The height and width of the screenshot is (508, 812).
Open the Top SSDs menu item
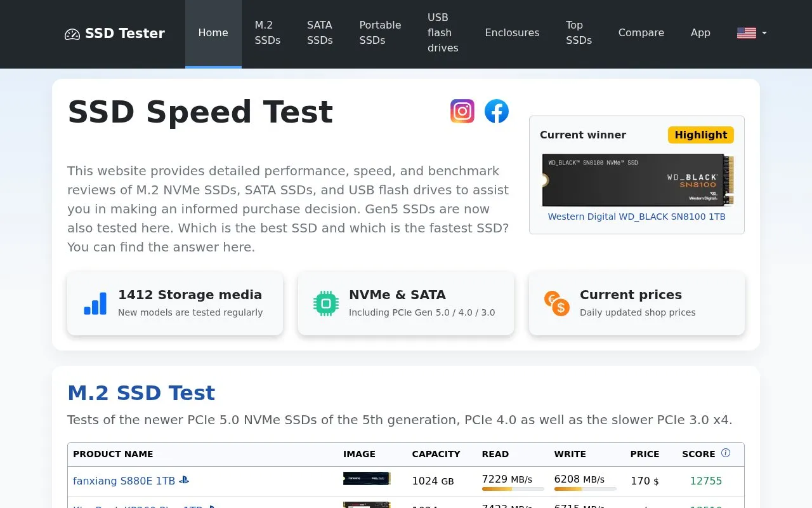tap(579, 33)
